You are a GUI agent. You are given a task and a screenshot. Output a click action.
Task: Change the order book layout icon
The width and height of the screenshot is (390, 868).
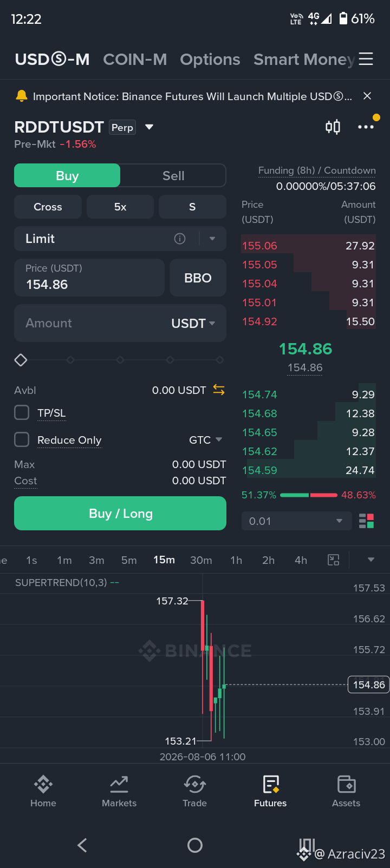(x=367, y=521)
